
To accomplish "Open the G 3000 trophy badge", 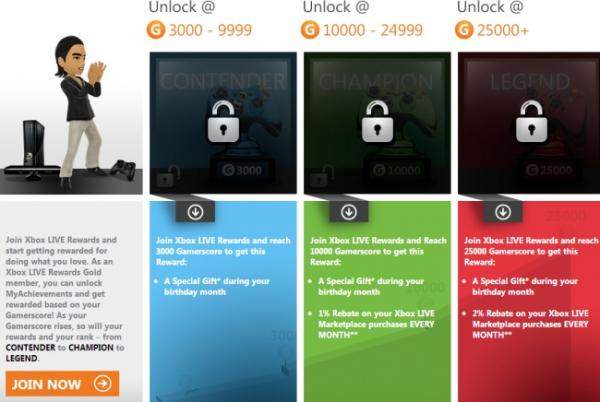I will pos(242,170).
